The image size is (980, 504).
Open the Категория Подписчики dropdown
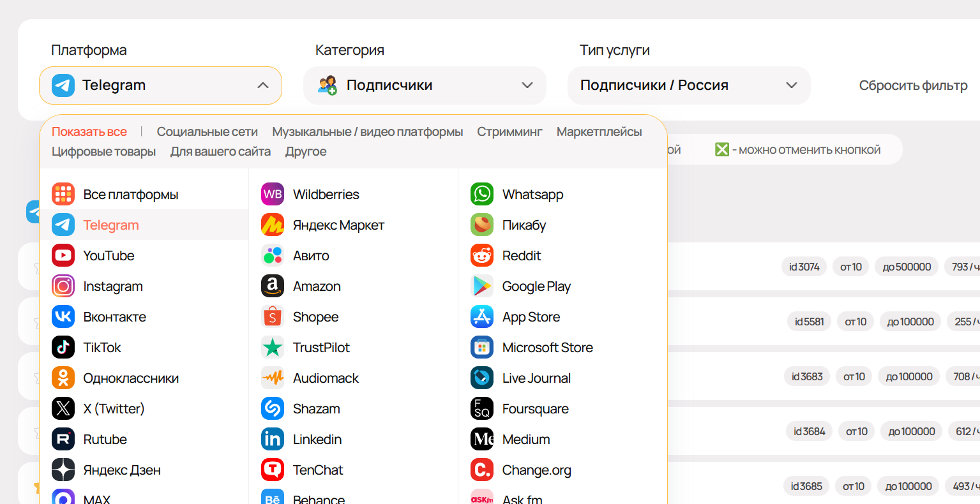(425, 85)
